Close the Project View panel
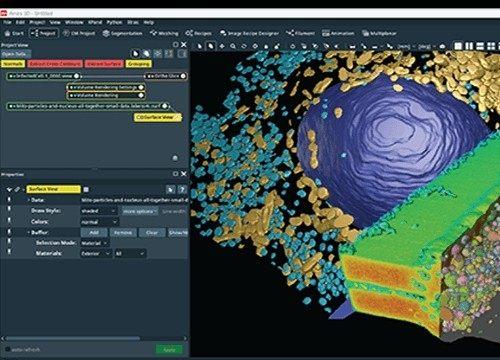 click(x=184, y=44)
